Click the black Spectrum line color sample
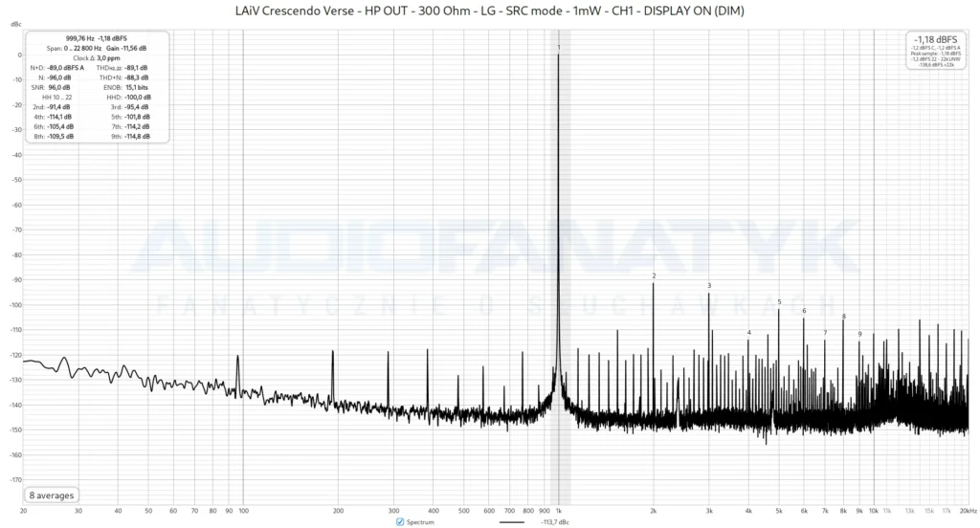The image size is (980, 528). click(x=512, y=521)
